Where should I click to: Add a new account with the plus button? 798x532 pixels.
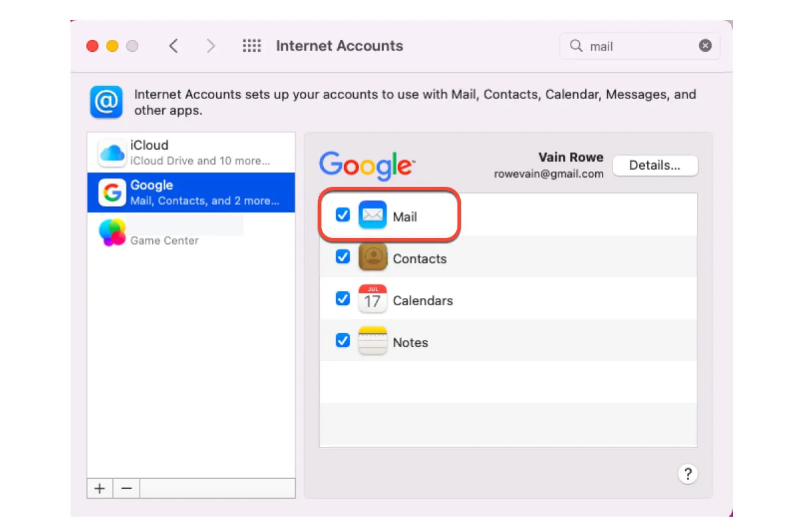point(99,488)
